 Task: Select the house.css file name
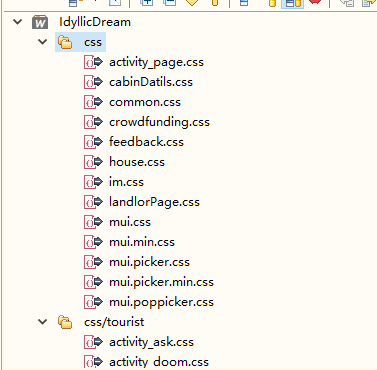[x=137, y=162]
